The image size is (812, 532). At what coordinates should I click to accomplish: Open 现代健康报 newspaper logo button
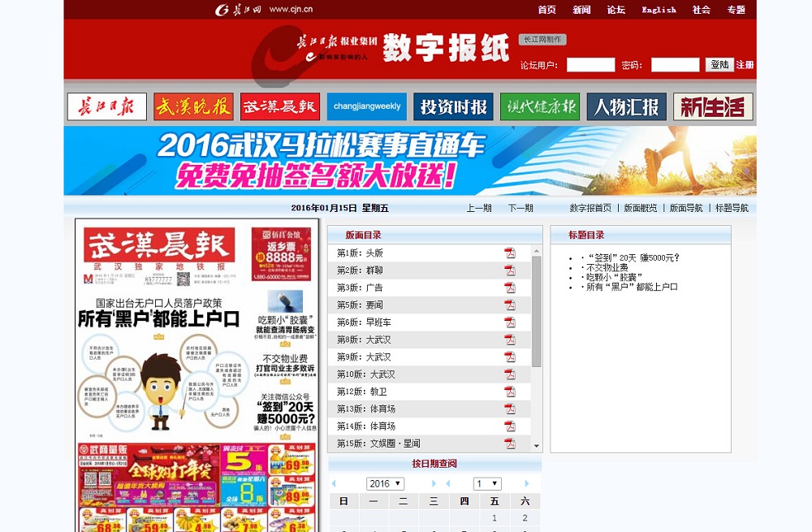click(540, 106)
